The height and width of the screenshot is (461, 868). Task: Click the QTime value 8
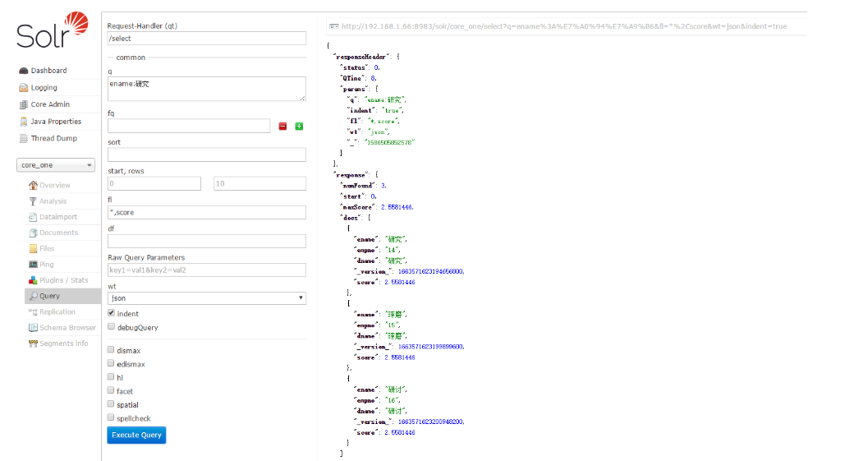coord(373,78)
